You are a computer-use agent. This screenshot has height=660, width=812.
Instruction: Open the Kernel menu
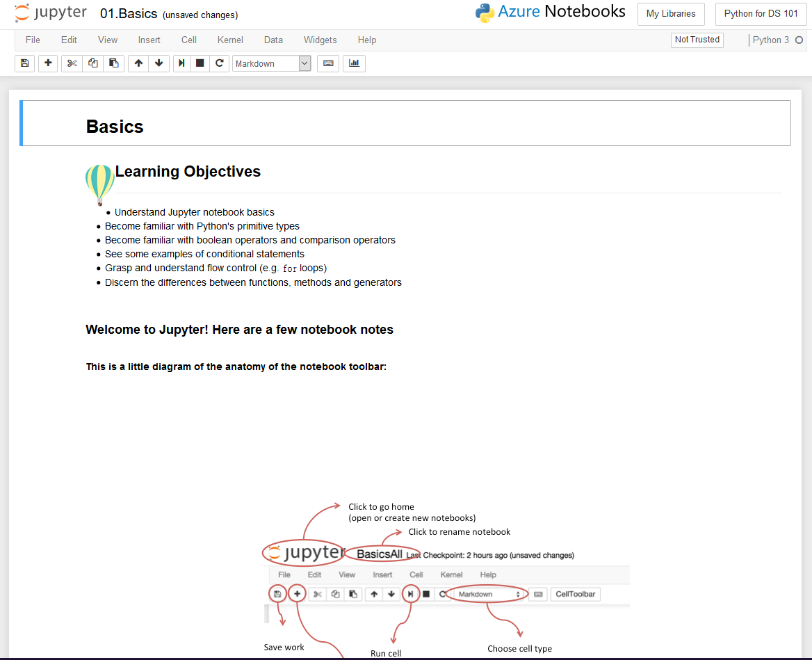pyautogui.click(x=229, y=40)
